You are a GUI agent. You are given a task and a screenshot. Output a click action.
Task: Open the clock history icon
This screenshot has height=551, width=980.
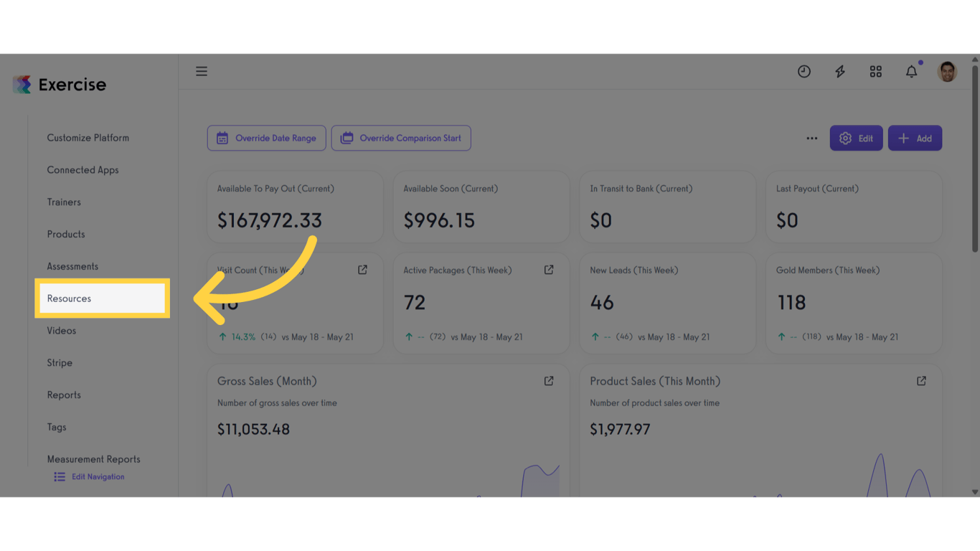point(804,71)
